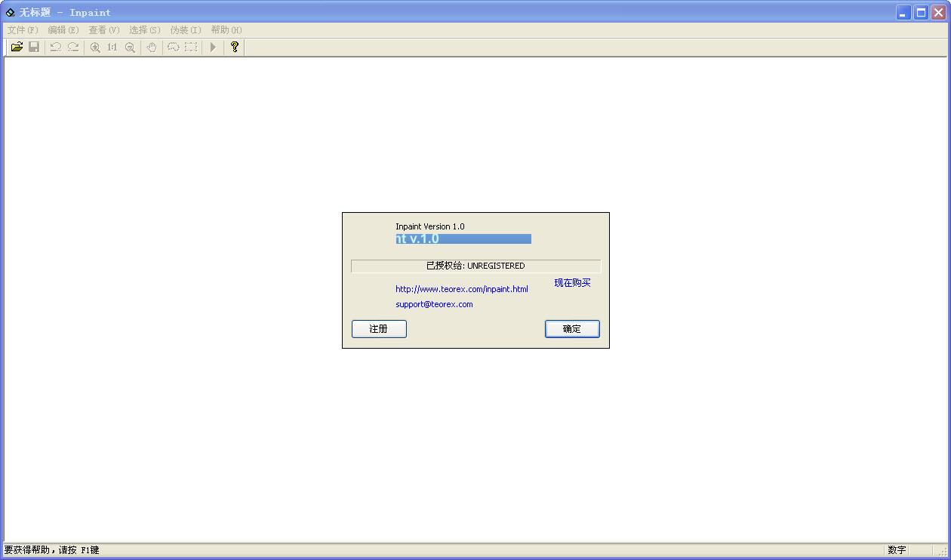
Task: Click the Open file folder icon
Action: click(x=17, y=47)
